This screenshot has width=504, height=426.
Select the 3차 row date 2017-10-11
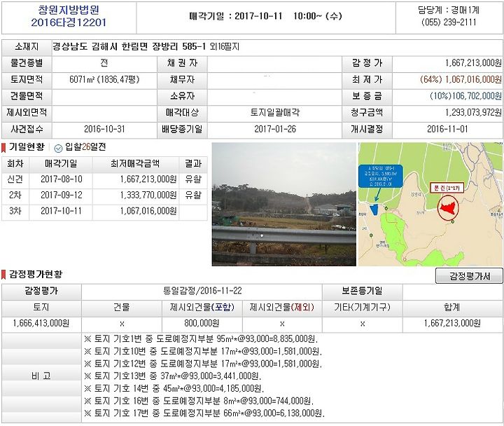click(61, 211)
